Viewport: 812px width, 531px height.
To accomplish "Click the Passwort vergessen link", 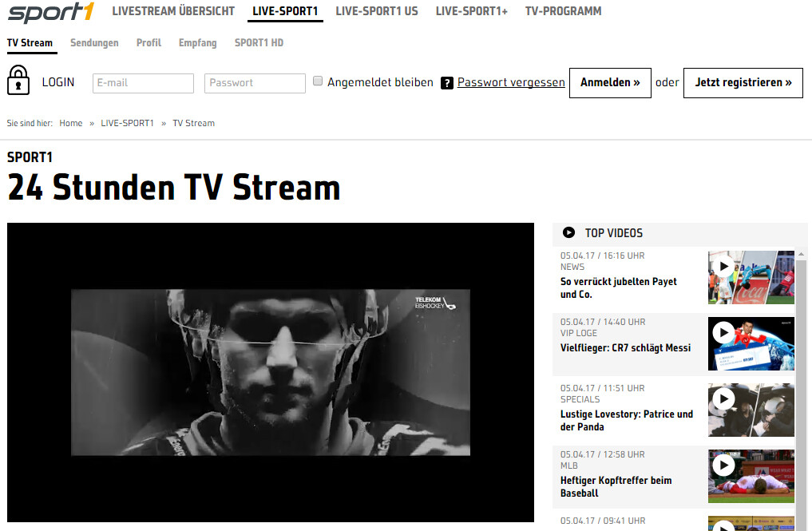I will [x=511, y=82].
